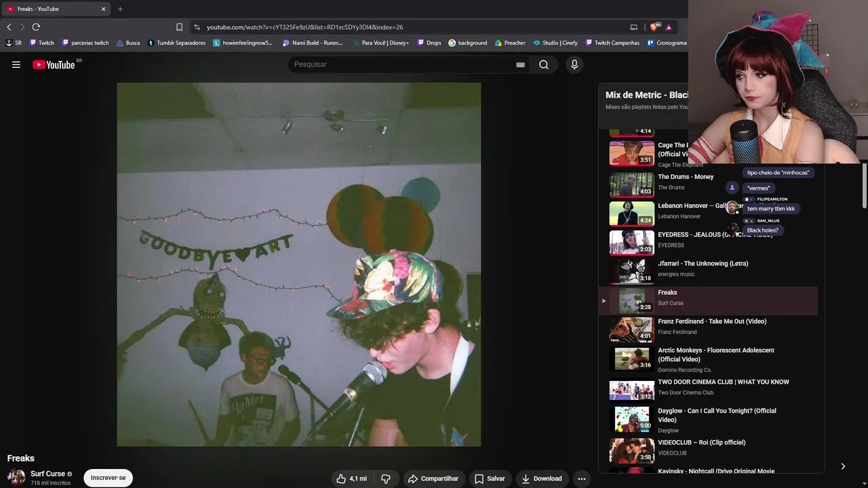Like the Freaks video
Viewport: 868px width, 488px height.
(x=351, y=479)
